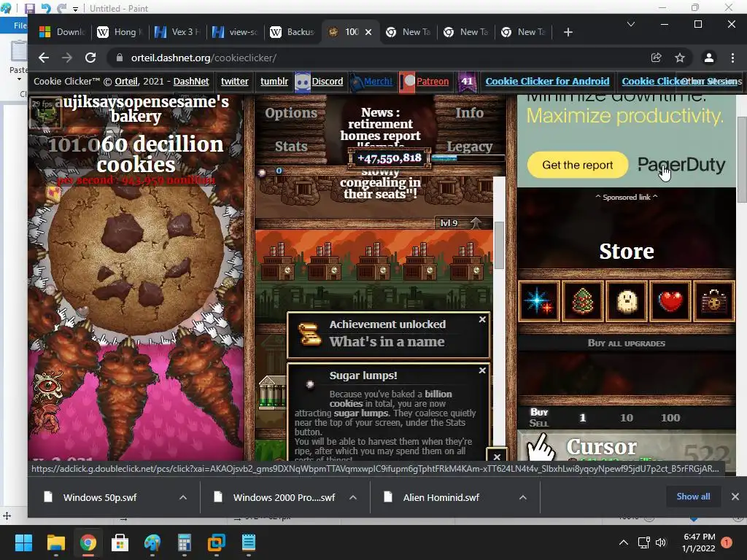Click the buildings panel scrollbar thumb
Image resolution: width=747 pixels, height=560 pixels.
coord(499,246)
